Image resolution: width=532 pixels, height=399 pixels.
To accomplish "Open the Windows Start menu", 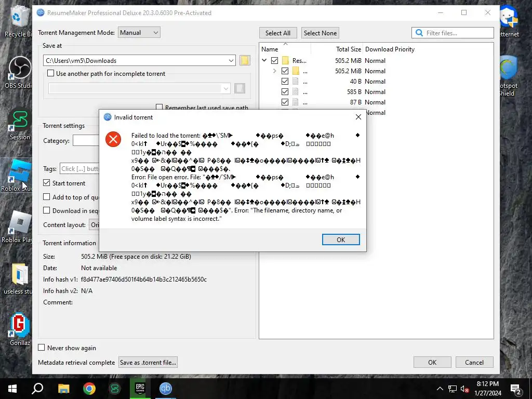I will [x=12, y=389].
